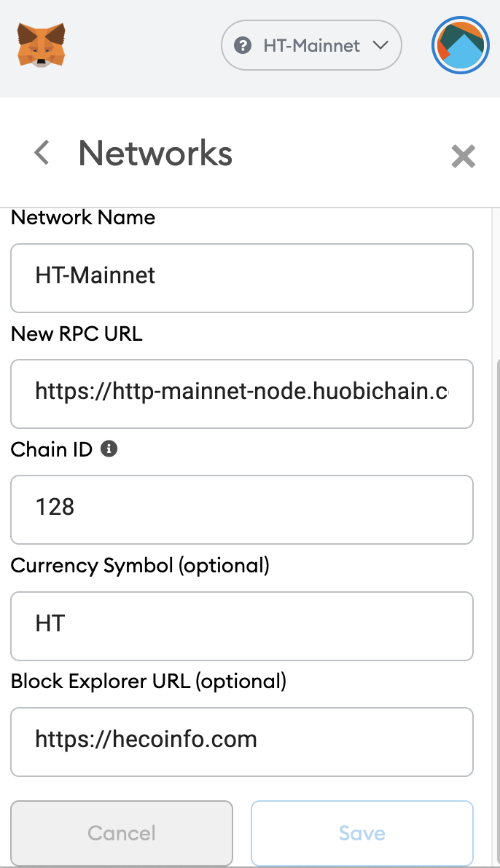Click the Currency Symbol (optional) label
Viewport: 500px width, 868px height.
(x=140, y=566)
